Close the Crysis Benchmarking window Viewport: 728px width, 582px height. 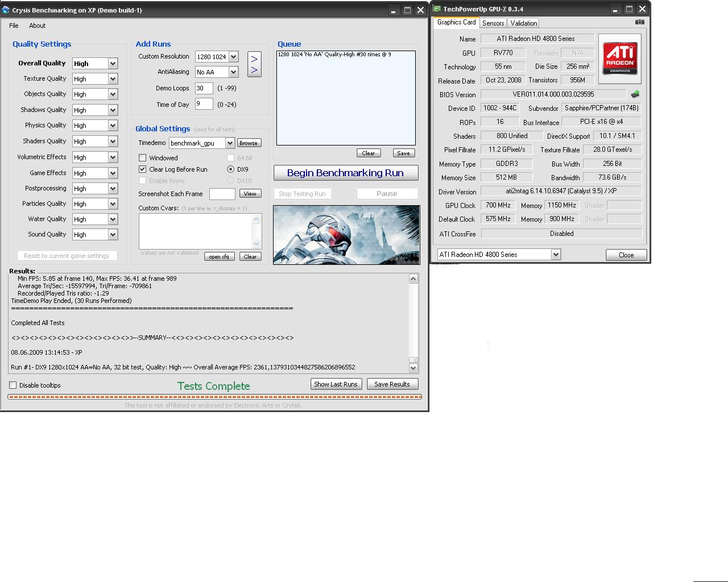pyautogui.click(x=420, y=10)
